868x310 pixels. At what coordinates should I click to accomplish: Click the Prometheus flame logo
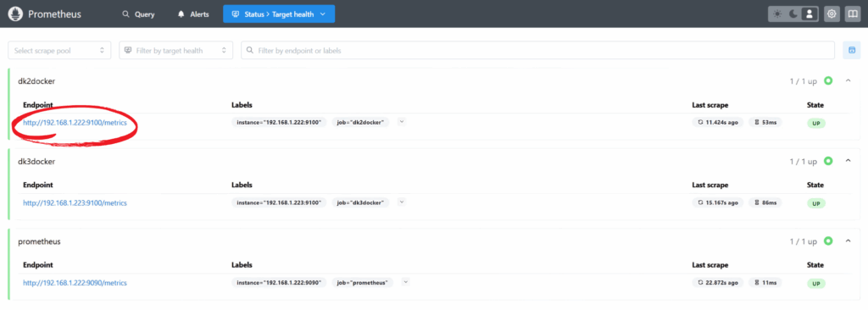click(15, 14)
